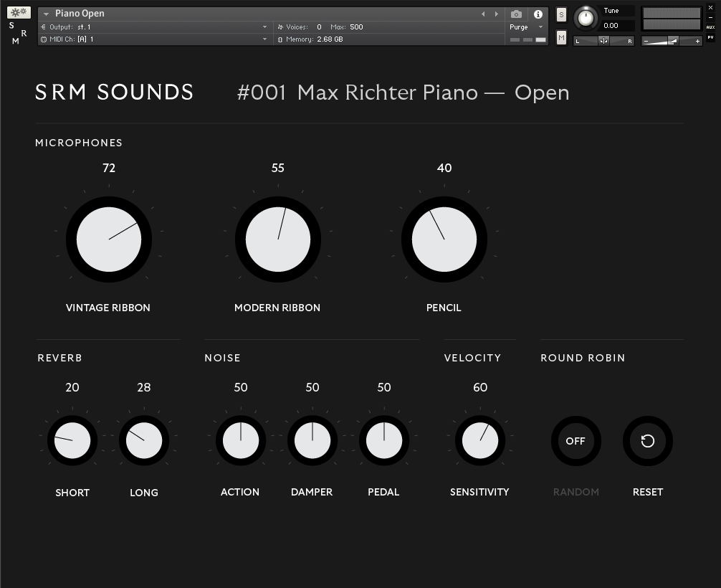
Task: Open the instrument info icon
Action: tap(538, 14)
